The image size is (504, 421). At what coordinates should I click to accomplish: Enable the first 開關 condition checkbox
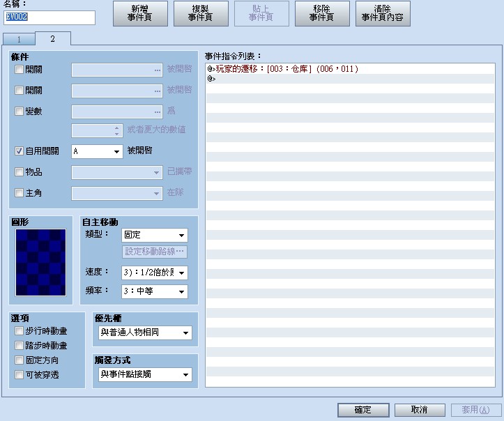pos(19,70)
